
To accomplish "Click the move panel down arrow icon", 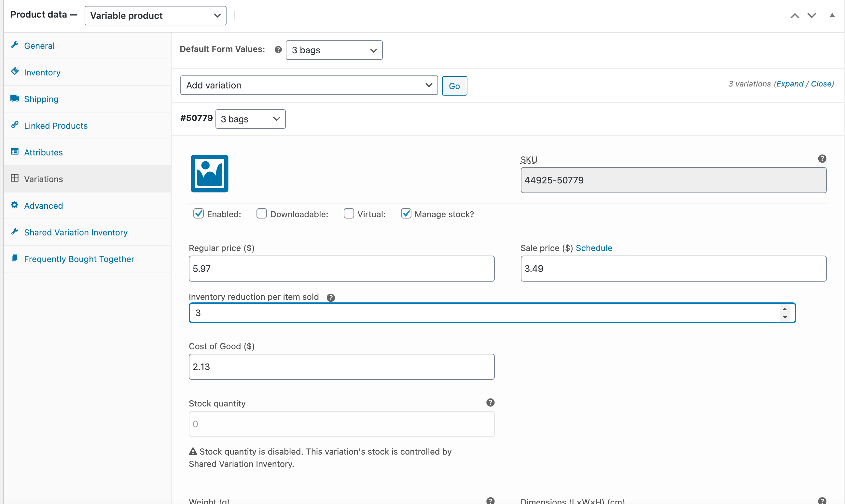I will 811,16.
